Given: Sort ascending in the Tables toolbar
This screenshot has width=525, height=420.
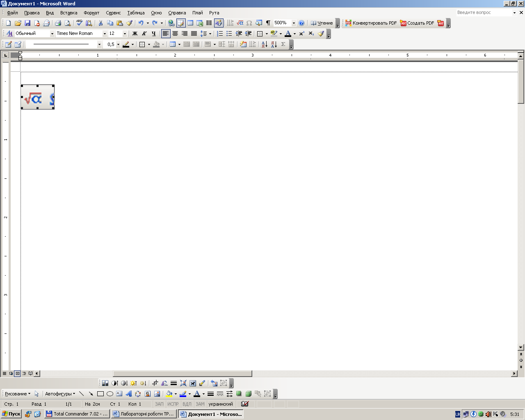Looking at the screenshot, I should pyautogui.click(x=264, y=44).
